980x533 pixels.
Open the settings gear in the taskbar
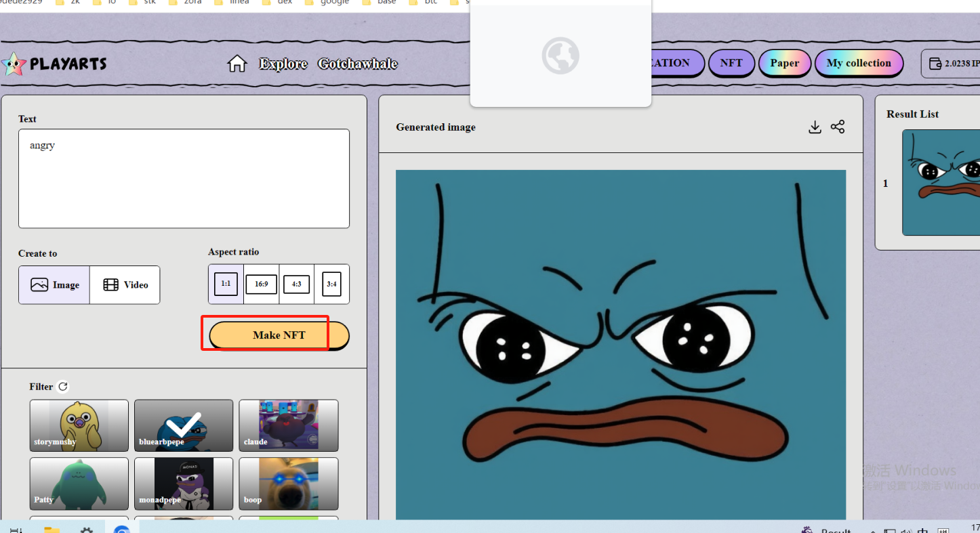(x=86, y=530)
